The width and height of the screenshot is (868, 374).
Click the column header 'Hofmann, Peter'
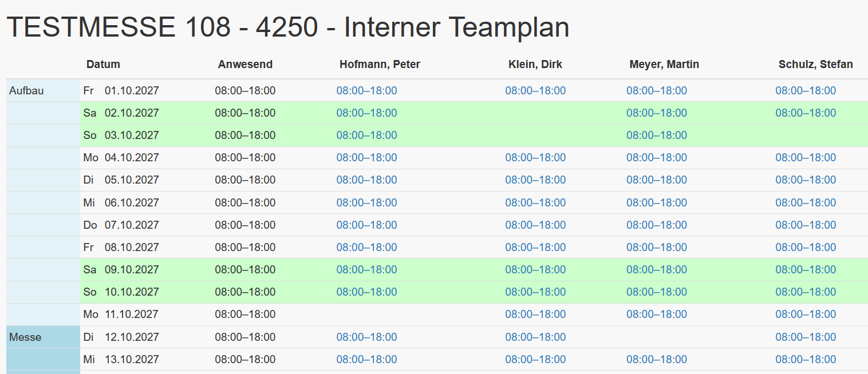(x=379, y=64)
